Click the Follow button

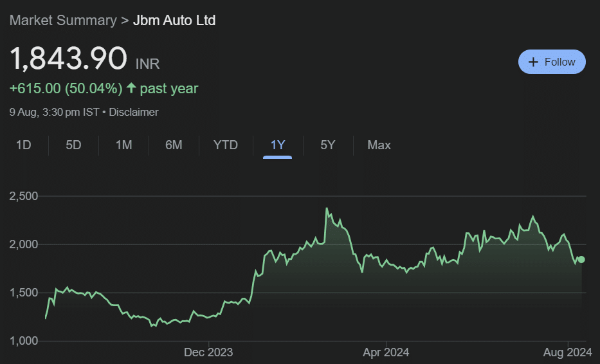click(x=552, y=62)
